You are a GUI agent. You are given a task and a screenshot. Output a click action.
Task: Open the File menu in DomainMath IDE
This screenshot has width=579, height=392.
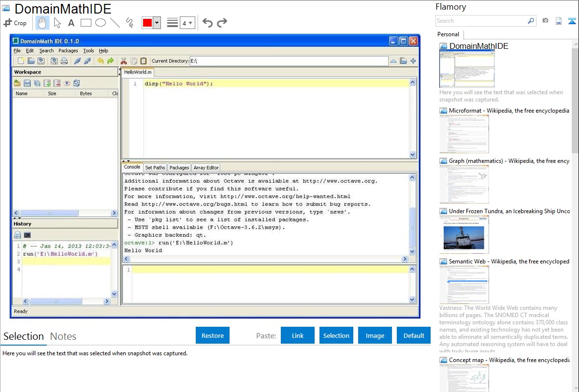17,51
